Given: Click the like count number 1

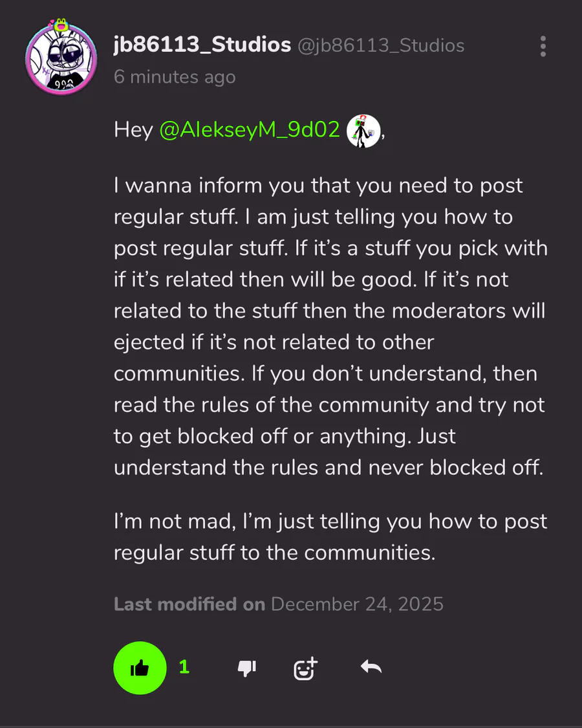Looking at the screenshot, I should tap(184, 667).
